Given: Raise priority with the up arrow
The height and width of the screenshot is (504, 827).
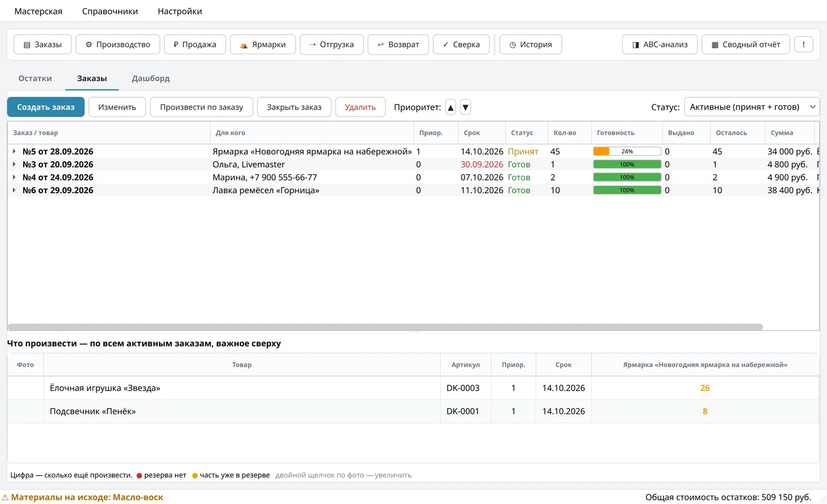Looking at the screenshot, I should [451, 107].
